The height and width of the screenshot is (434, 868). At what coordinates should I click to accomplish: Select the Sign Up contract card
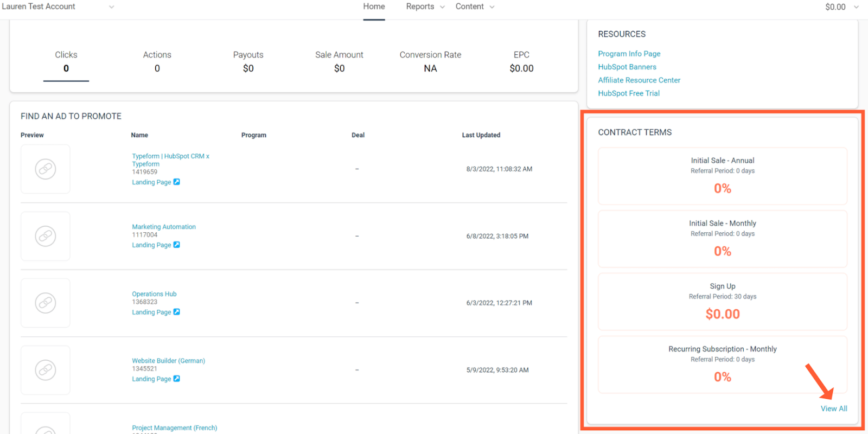coord(723,302)
